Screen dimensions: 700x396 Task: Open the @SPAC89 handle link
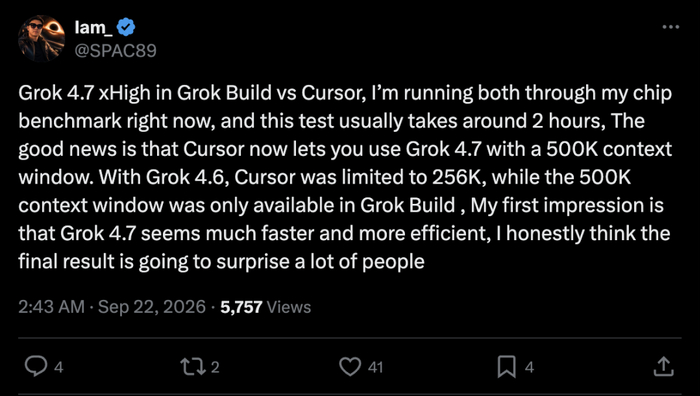pos(115,50)
